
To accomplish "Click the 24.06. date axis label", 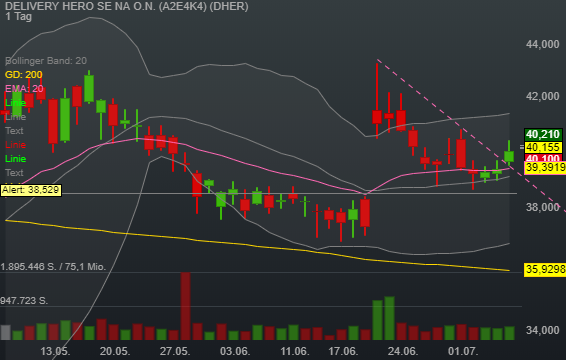I will coord(403,351).
